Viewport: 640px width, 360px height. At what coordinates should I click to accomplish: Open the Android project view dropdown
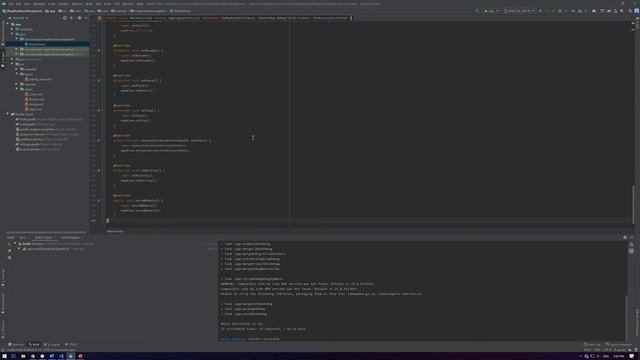tap(19, 18)
